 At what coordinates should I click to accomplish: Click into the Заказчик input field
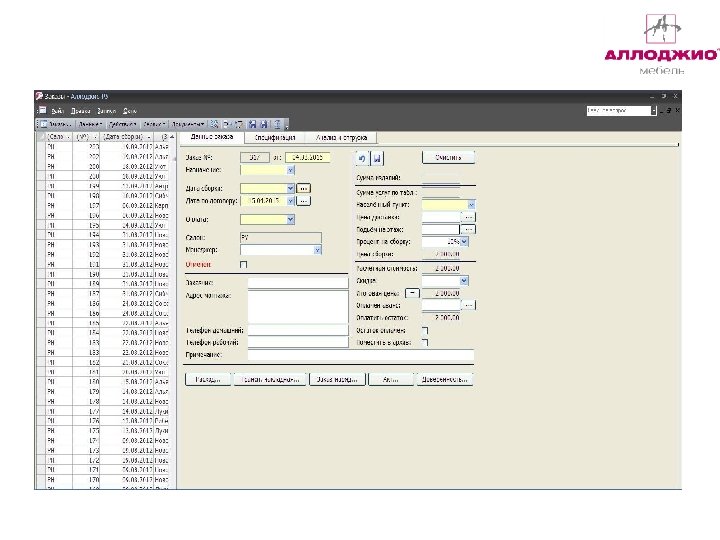pos(298,282)
